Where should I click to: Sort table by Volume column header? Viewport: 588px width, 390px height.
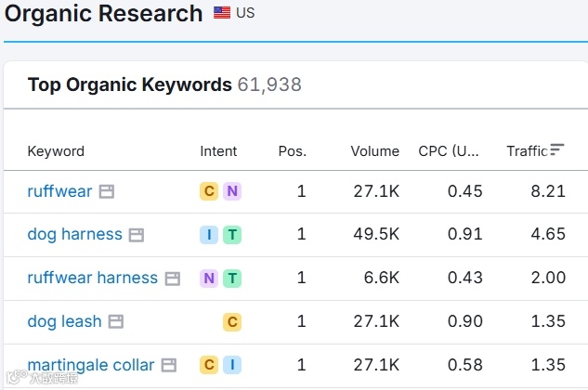click(374, 151)
